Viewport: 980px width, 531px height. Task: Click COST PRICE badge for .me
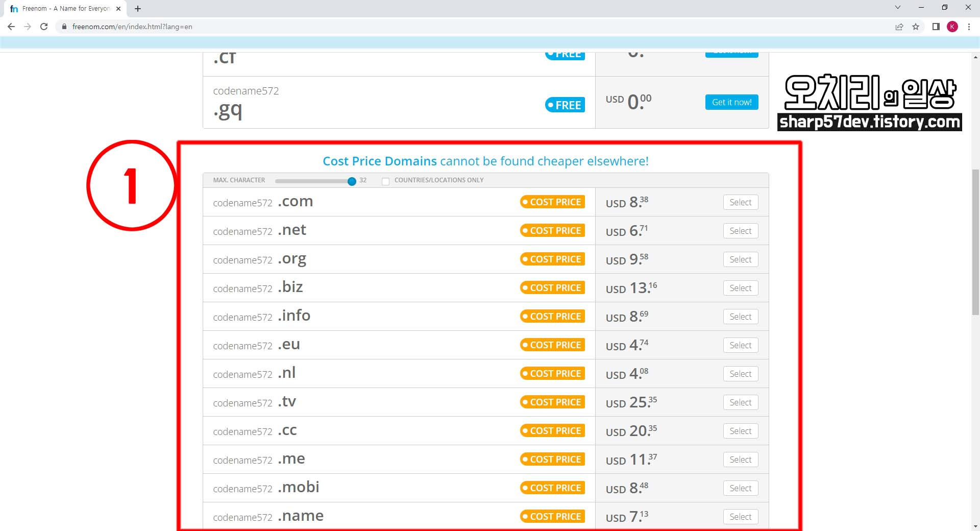click(552, 460)
